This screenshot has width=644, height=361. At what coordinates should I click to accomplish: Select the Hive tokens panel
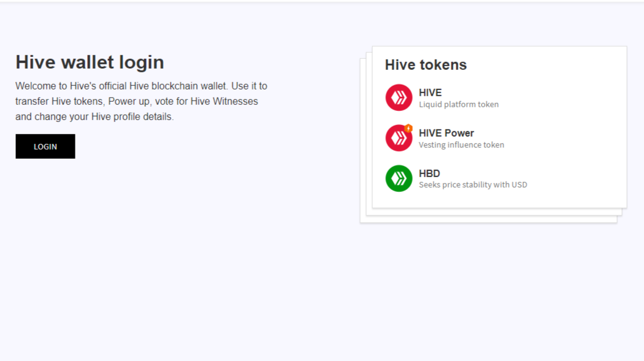499,127
